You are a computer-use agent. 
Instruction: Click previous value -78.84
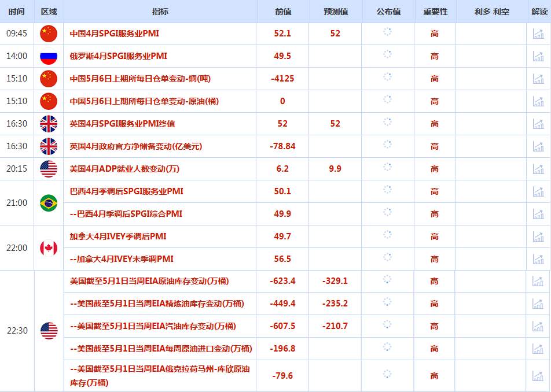point(282,146)
